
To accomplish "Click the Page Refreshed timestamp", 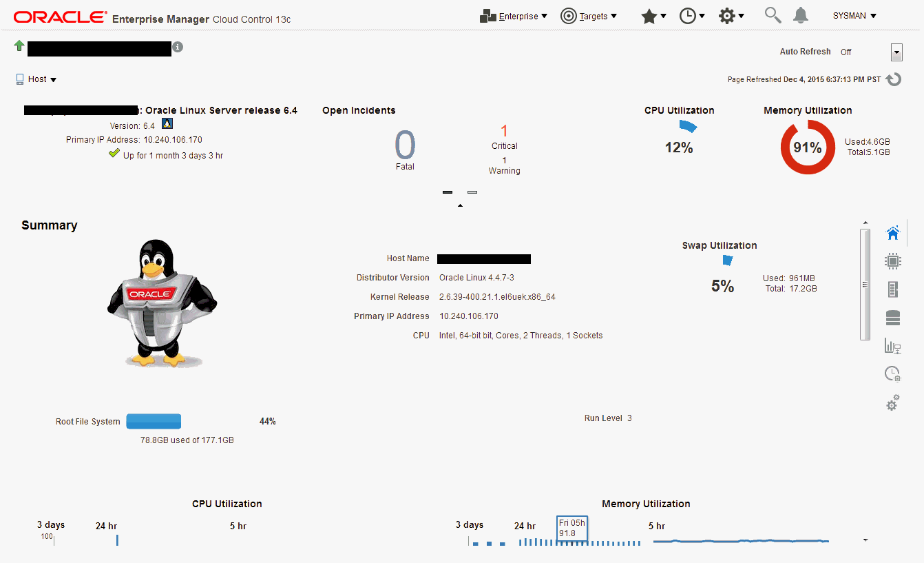I will (x=804, y=79).
